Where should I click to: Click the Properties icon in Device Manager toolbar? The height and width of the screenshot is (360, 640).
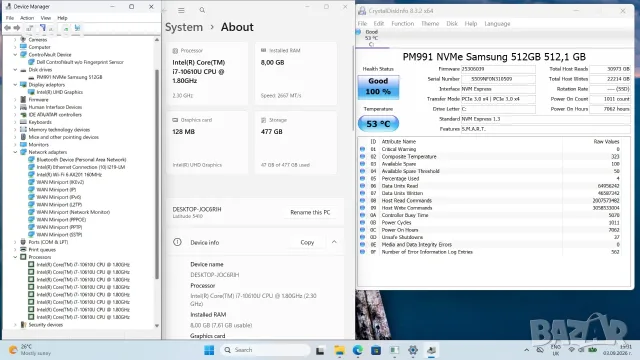(30, 28)
